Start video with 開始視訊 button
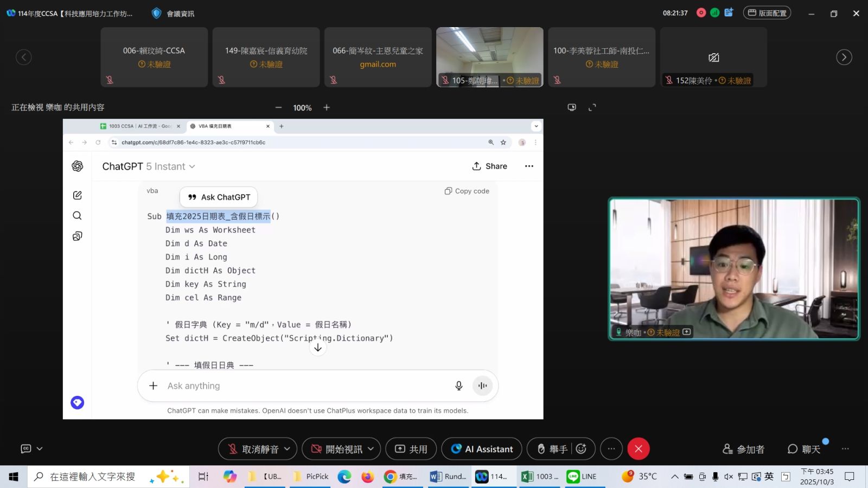Viewport: 868px width, 488px height. pyautogui.click(x=336, y=449)
